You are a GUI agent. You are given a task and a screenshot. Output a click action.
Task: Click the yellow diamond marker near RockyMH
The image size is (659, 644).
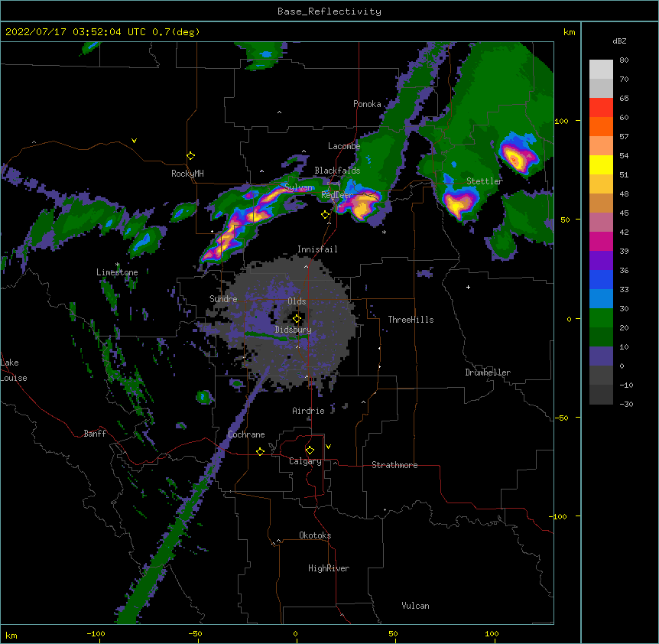[191, 156]
